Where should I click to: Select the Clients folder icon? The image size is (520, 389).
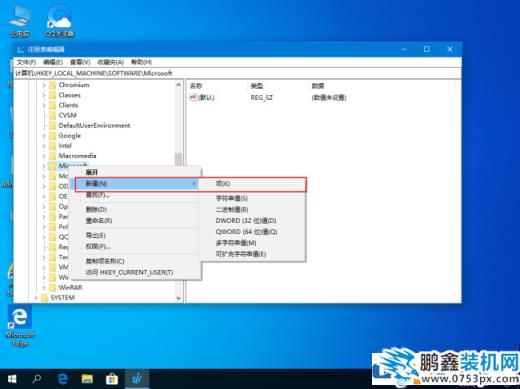click(52, 105)
